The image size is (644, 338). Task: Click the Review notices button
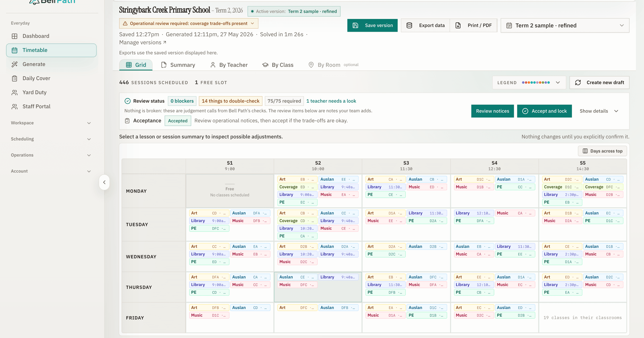pyautogui.click(x=492, y=111)
